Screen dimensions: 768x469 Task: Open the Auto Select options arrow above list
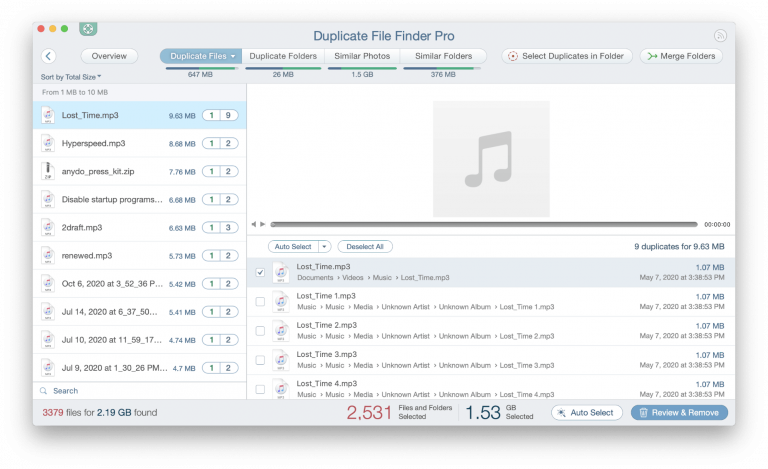(324, 247)
